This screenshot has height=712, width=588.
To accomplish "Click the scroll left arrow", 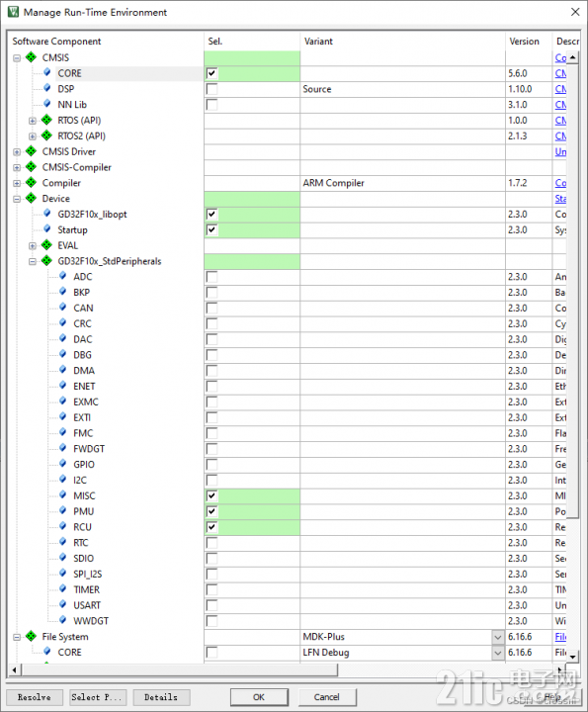I will coord(14,669).
